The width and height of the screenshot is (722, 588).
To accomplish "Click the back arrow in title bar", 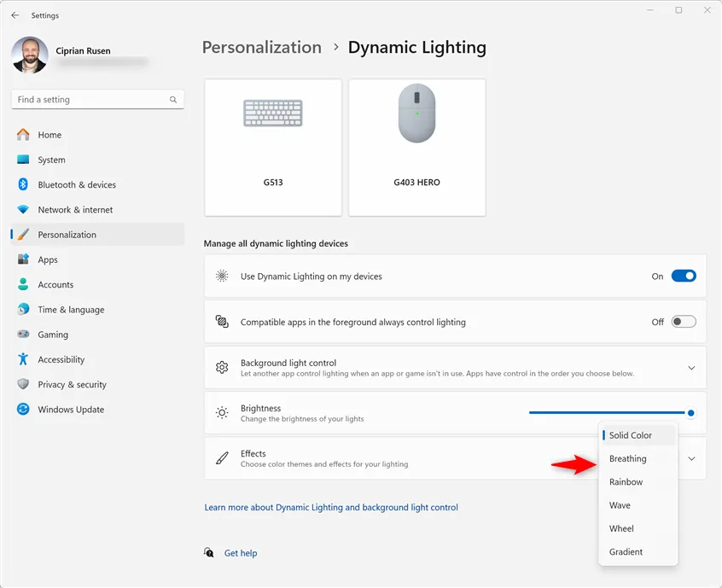I will pyautogui.click(x=15, y=15).
